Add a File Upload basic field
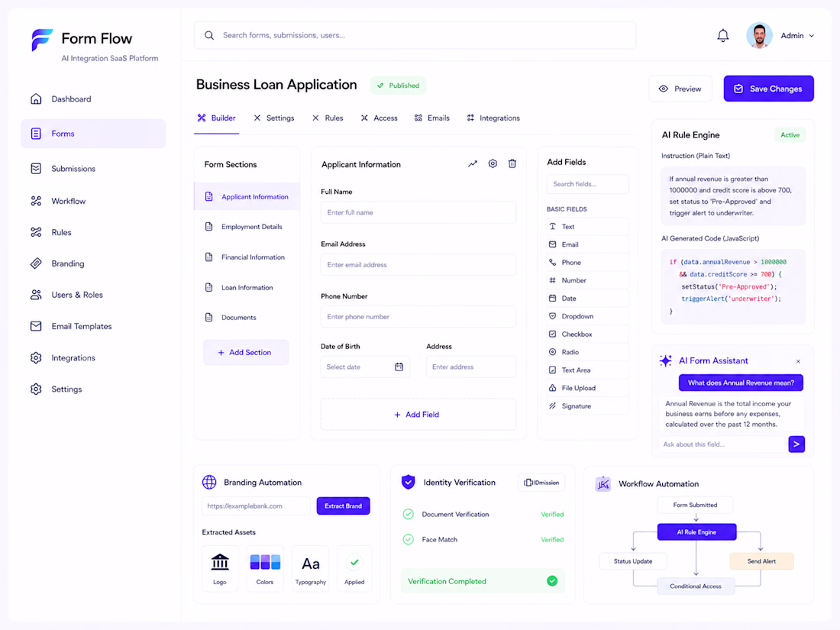 point(588,388)
